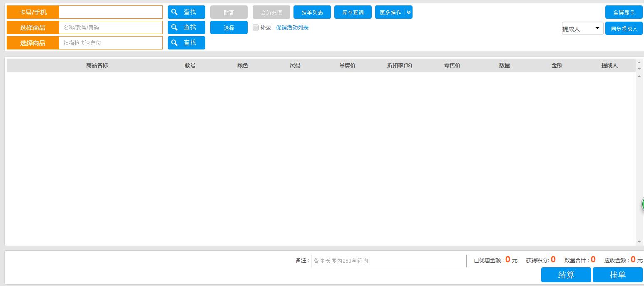
Task: Click the magnifier search icon for 名称/款号/简码
Action: 174,27
